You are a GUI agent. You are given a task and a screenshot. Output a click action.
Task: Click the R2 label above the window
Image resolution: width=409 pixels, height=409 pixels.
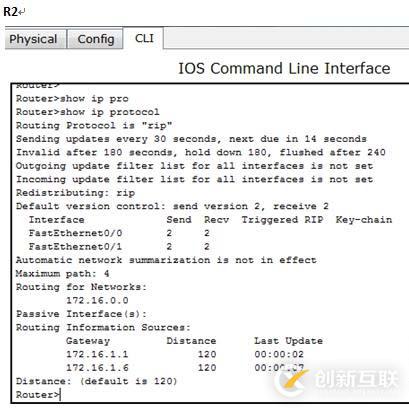10,12
